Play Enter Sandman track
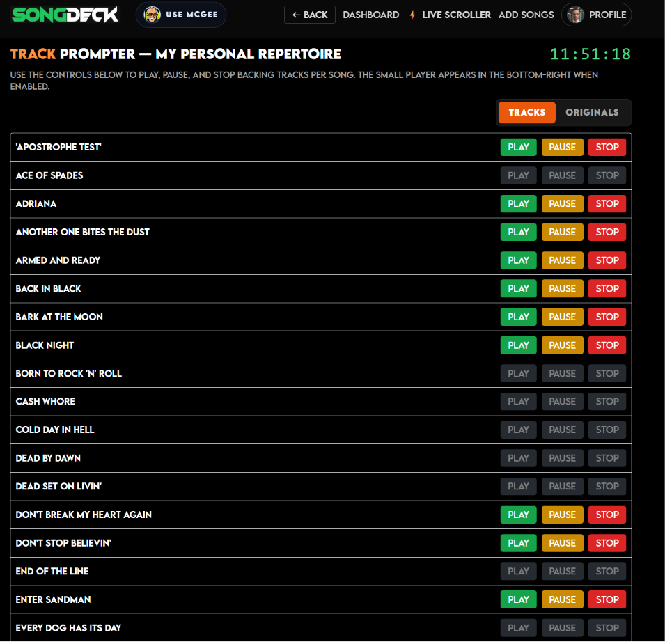665x644 pixels. (518, 599)
